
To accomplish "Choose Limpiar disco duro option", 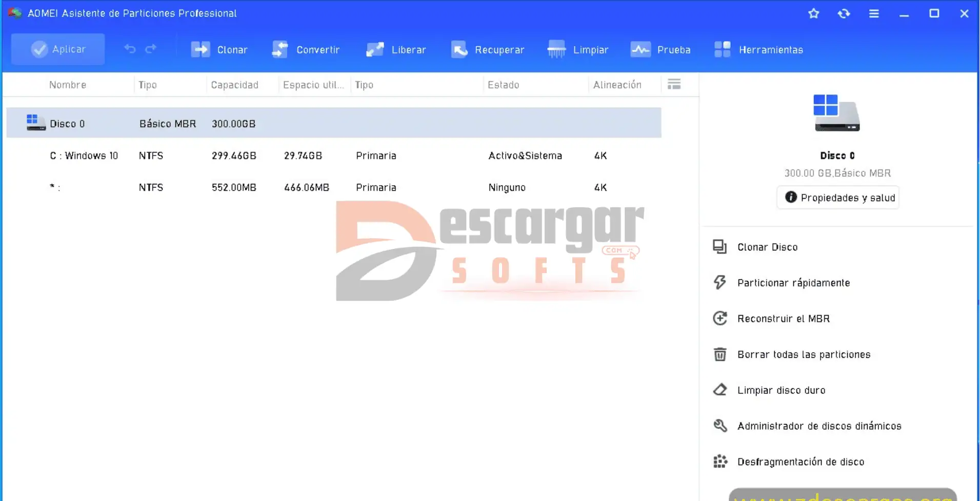I will [x=781, y=390].
